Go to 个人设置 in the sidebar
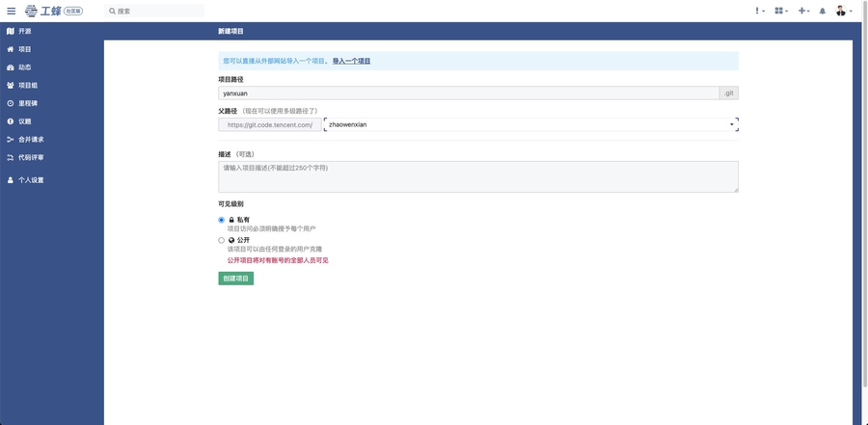 coord(31,180)
